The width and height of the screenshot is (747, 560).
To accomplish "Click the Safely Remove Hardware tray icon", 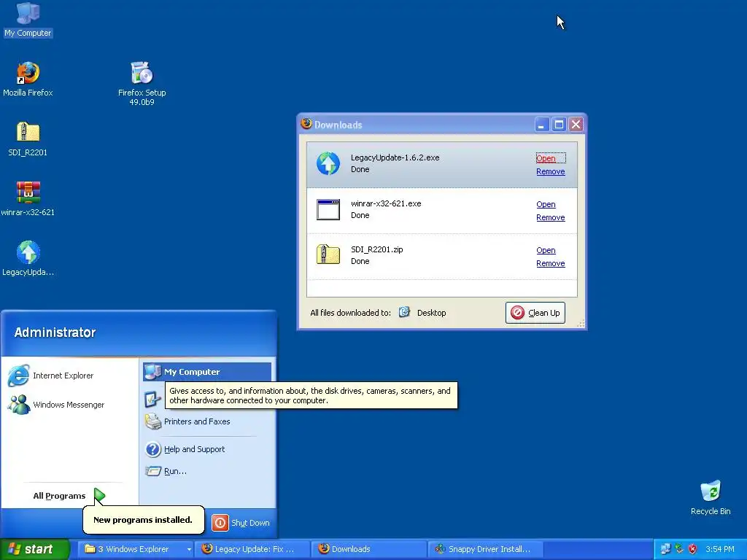I will tap(679, 549).
